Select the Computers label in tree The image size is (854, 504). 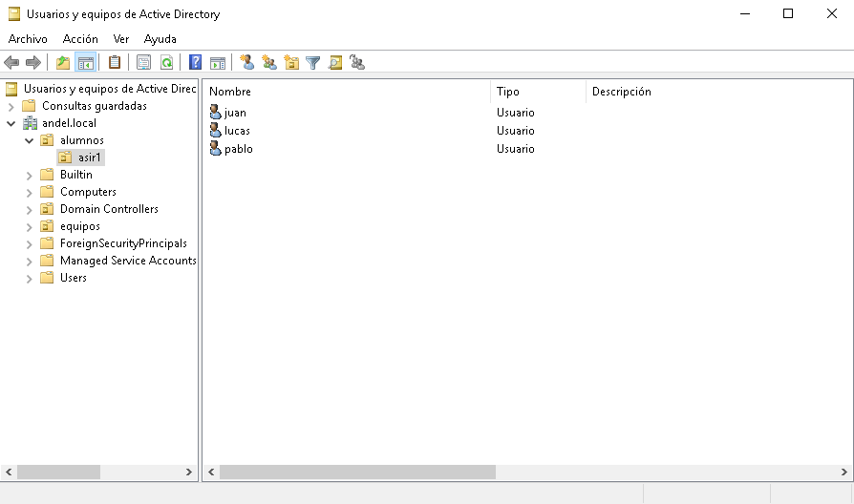[x=88, y=192]
